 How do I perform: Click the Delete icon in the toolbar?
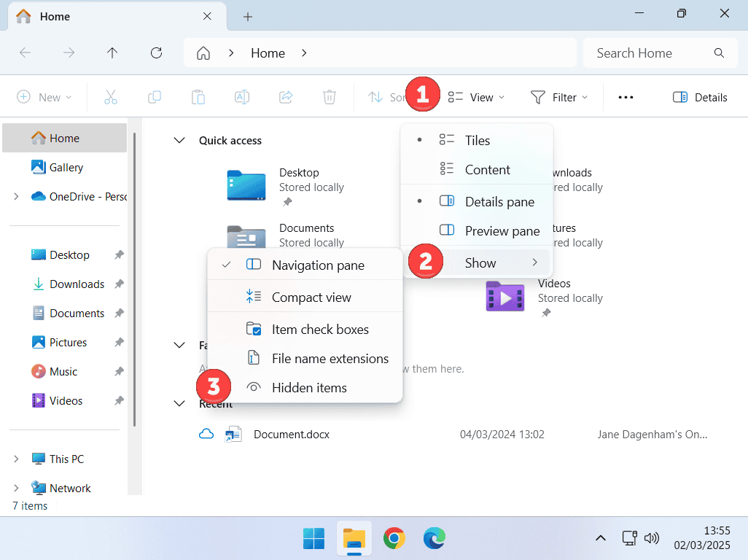(329, 96)
